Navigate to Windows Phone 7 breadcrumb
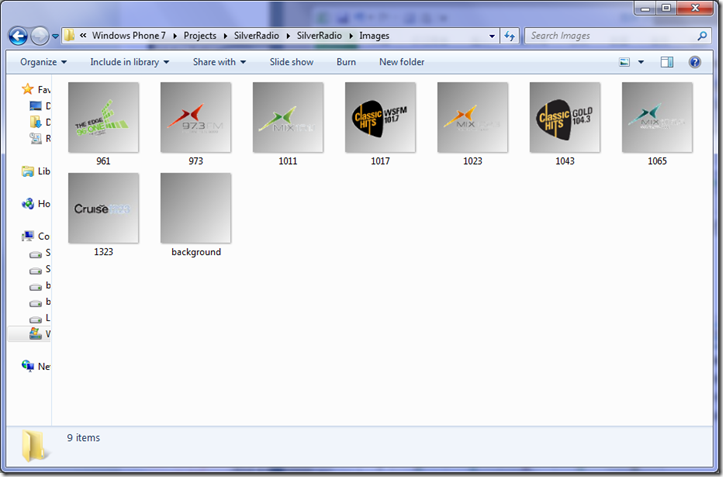 (129, 36)
